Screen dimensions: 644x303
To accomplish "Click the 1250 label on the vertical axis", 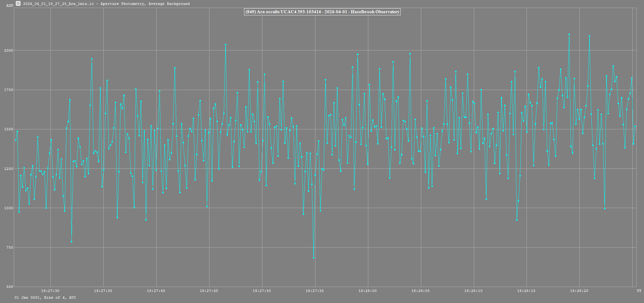I will tap(9, 169).
